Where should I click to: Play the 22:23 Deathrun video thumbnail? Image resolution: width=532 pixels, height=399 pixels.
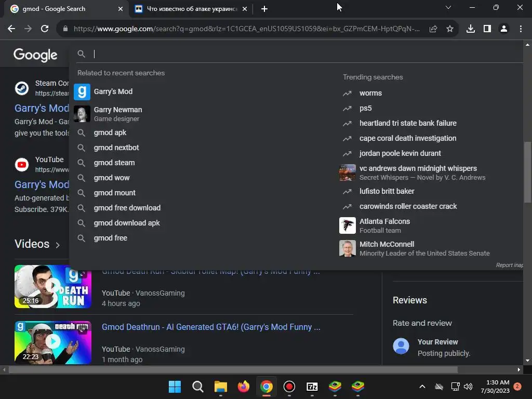click(53, 342)
